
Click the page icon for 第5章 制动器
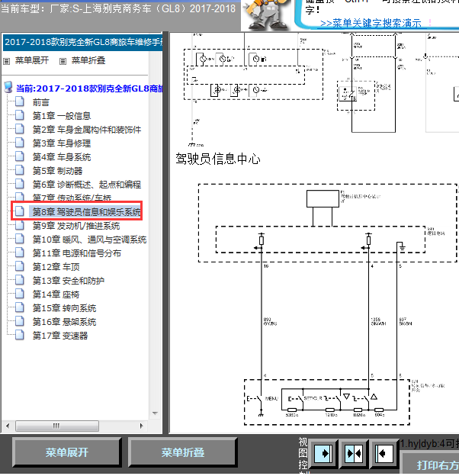point(20,170)
